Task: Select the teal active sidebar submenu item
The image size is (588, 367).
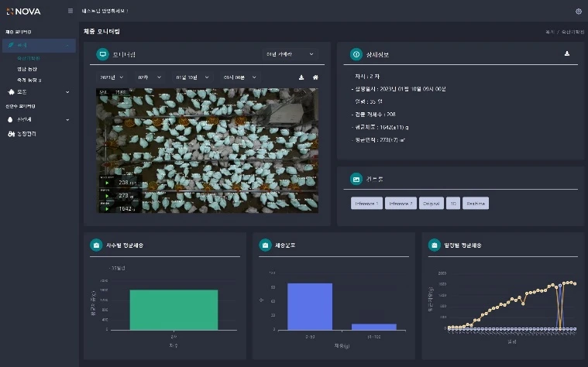Action: coord(29,59)
